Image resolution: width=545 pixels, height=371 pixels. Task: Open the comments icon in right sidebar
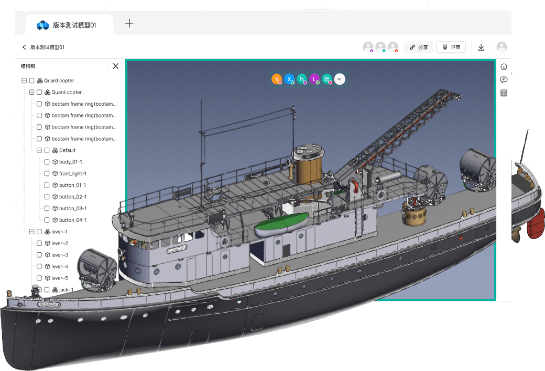(x=504, y=80)
